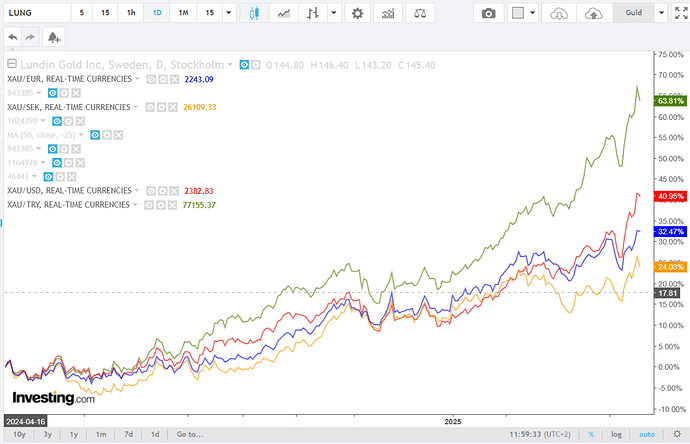Set range to 10y
Screen dimensions: 690x444
pyautogui.click(x=19, y=434)
